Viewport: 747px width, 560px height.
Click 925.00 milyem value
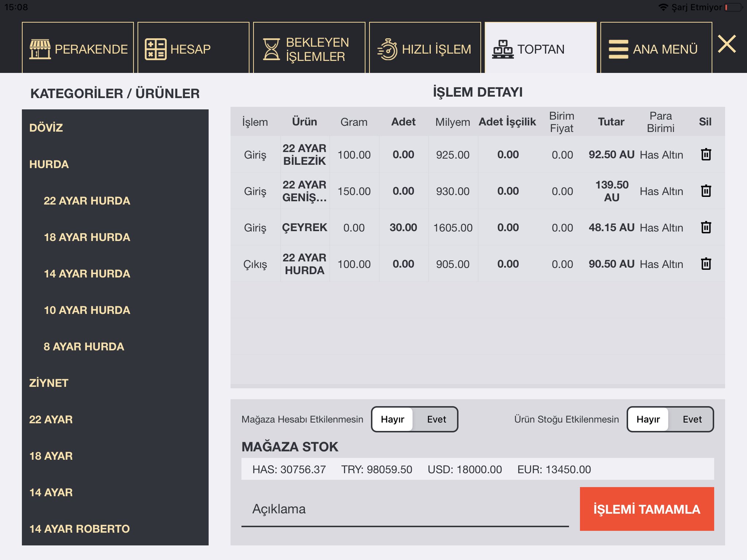[x=453, y=155]
